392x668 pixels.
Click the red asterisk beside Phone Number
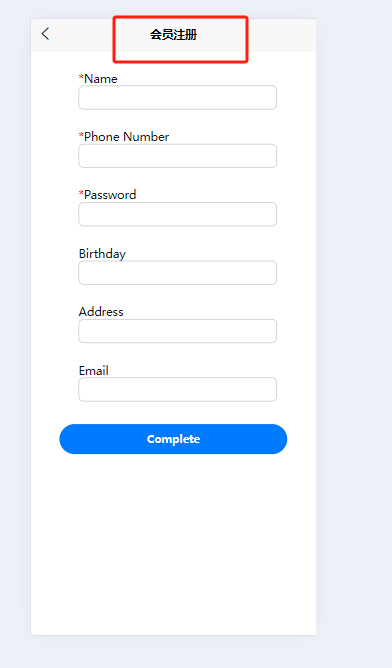[81, 135]
